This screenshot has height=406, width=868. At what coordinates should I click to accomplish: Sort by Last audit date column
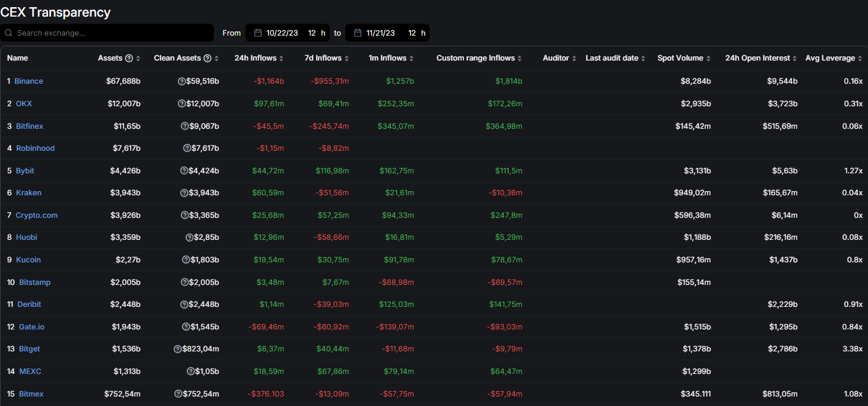click(616, 58)
